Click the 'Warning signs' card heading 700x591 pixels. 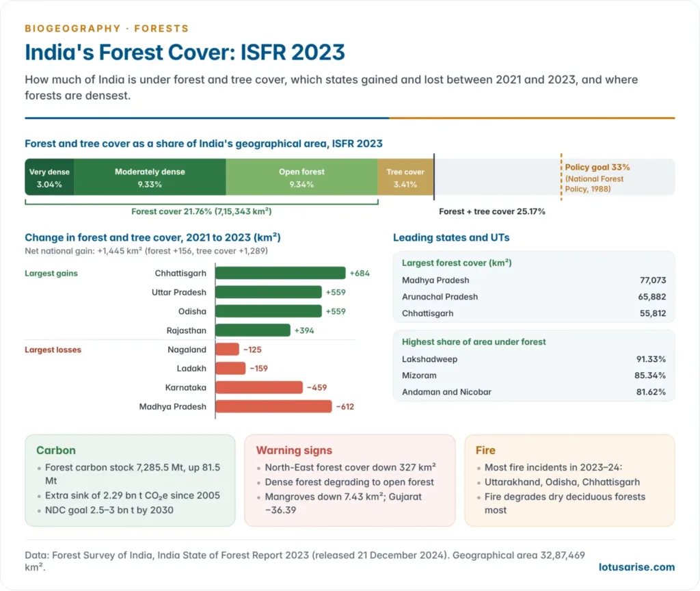[x=294, y=450]
